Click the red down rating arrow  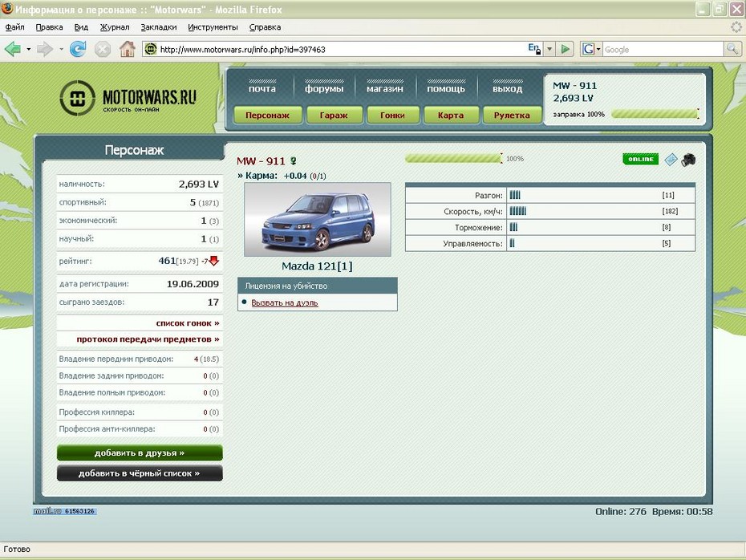(213, 261)
